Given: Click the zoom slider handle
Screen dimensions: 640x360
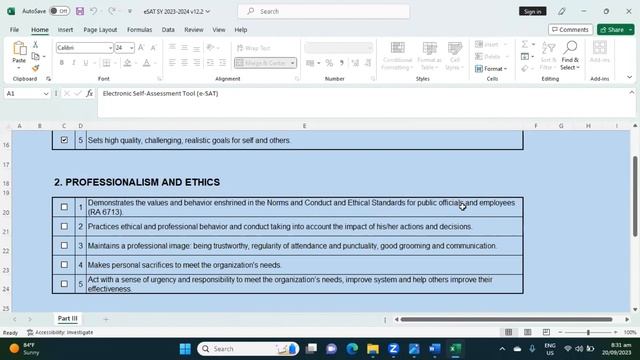Looking at the screenshot, I should (x=588, y=333).
